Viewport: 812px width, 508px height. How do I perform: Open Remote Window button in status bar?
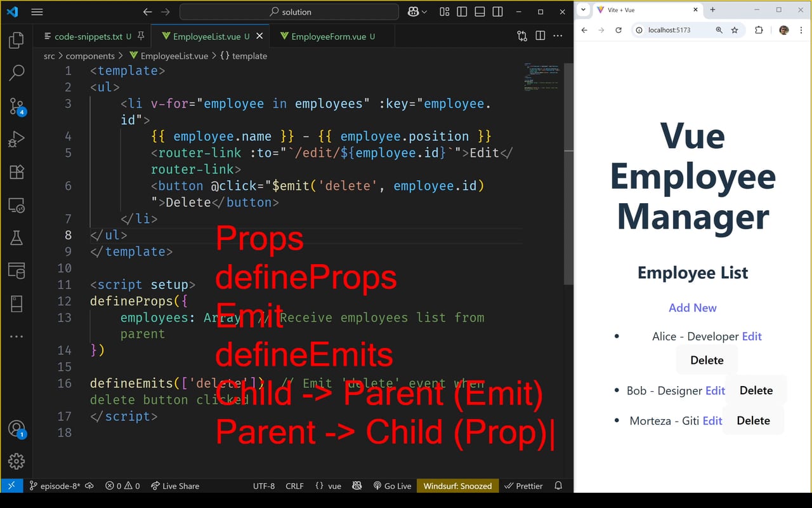pyautogui.click(x=12, y=486)
